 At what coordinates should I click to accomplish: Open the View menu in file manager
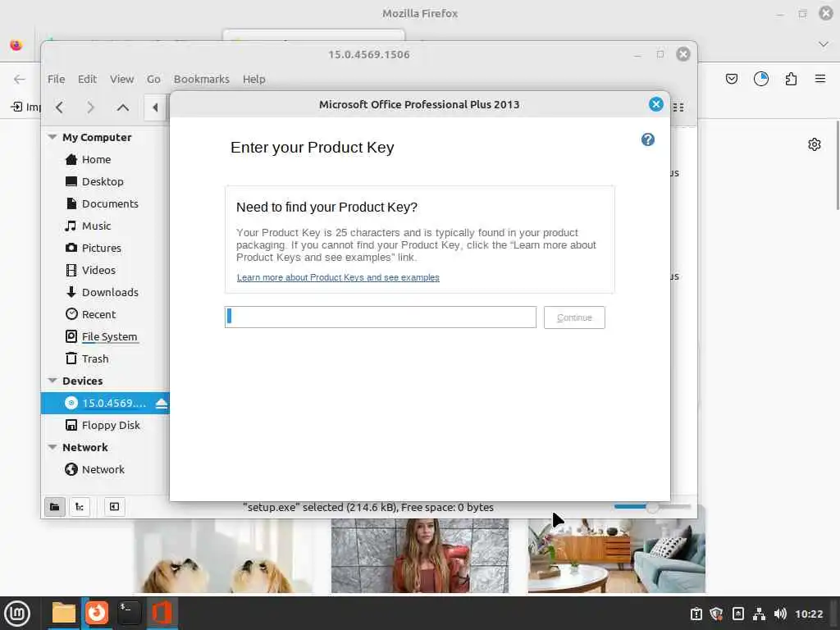coord(121,80)
